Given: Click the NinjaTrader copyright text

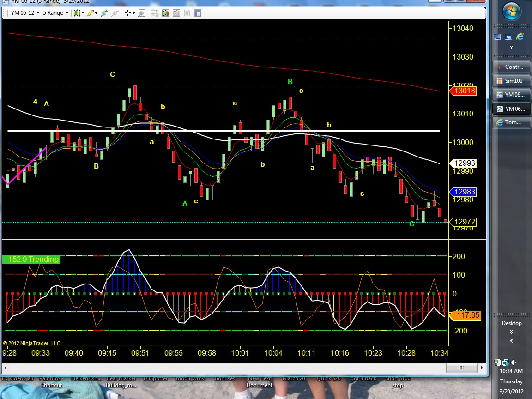Looking at the screenshot, I should click(x=32, y=343).
